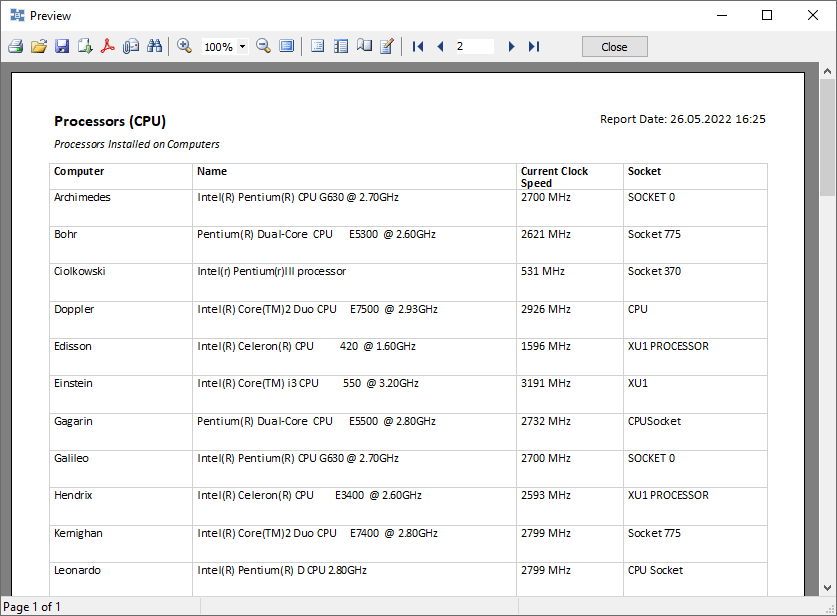This screenshot has height=616, width=837.
Task: Click the page number field
Action: click(474, 46)
